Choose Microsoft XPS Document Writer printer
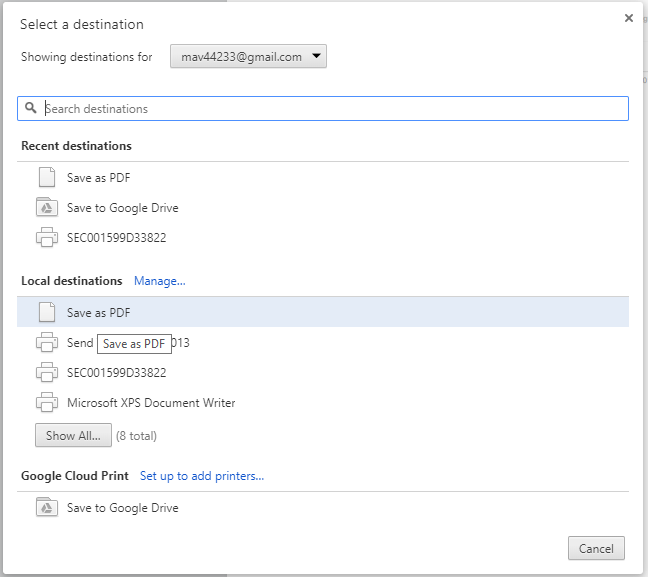The width and height of the screenshot is (648, 577). click(x=151, y=403)
